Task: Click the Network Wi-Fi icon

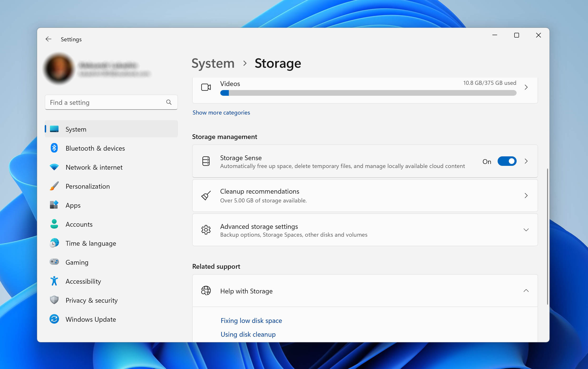Action: 54,167
